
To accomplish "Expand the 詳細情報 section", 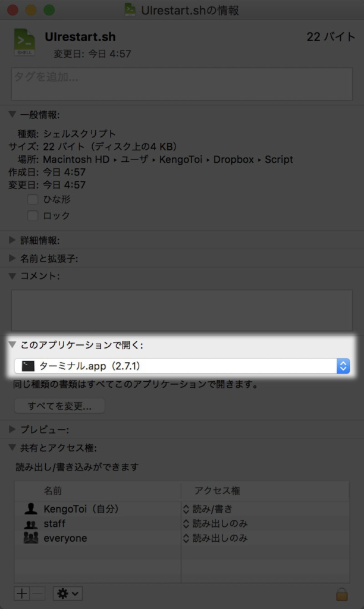I will [x=12, y=240].
